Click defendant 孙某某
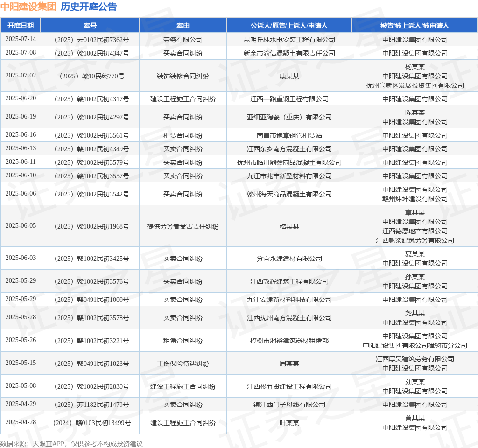 (415, 277)
